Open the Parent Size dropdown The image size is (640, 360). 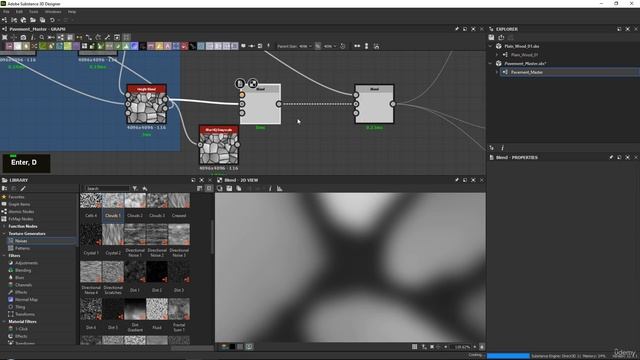306,46
